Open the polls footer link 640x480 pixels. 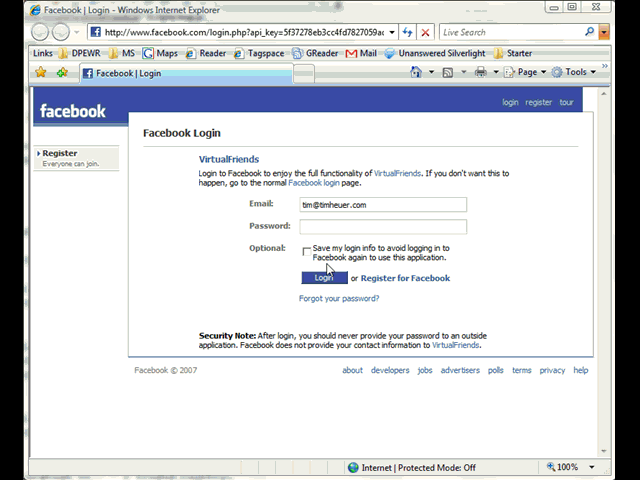[496, 370]
